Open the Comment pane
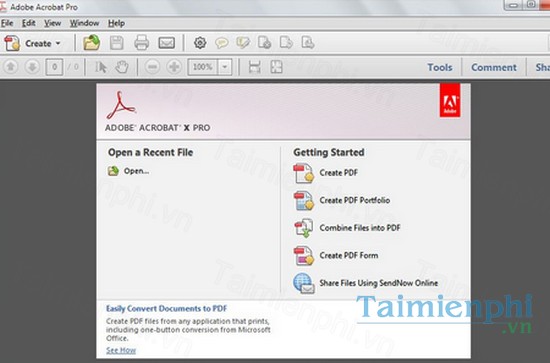 coord(494,67)
